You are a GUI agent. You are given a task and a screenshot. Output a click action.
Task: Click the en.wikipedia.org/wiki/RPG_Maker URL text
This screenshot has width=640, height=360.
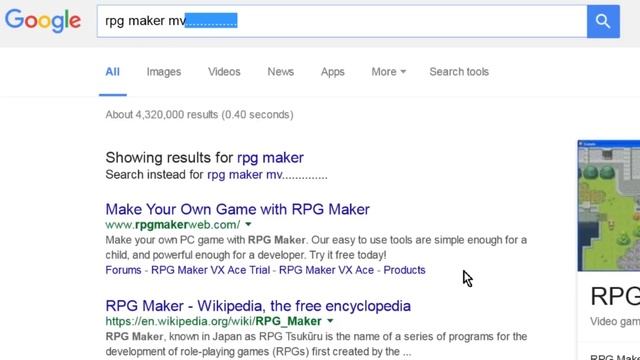point(213,321)
